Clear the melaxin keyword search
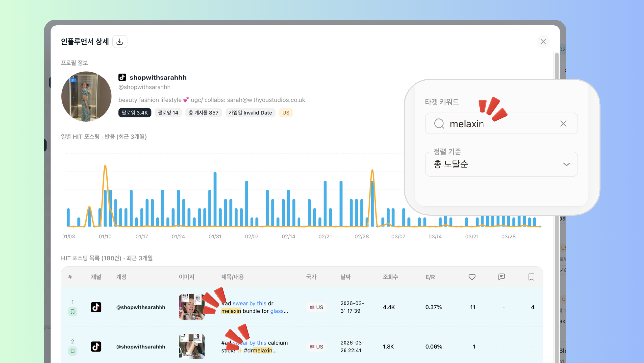The height and width of the screenshot is (363, 644). [563, 124]
